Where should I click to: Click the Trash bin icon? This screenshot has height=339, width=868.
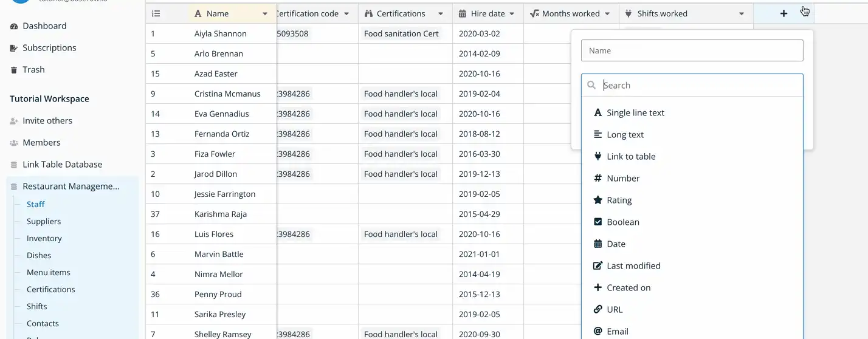[x=14, y=70]
